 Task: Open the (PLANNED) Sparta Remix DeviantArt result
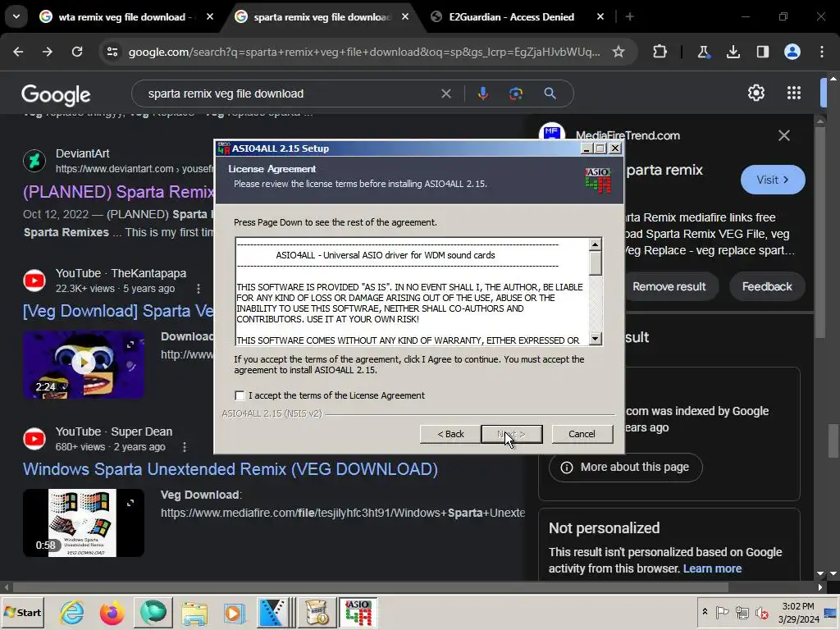118,192
